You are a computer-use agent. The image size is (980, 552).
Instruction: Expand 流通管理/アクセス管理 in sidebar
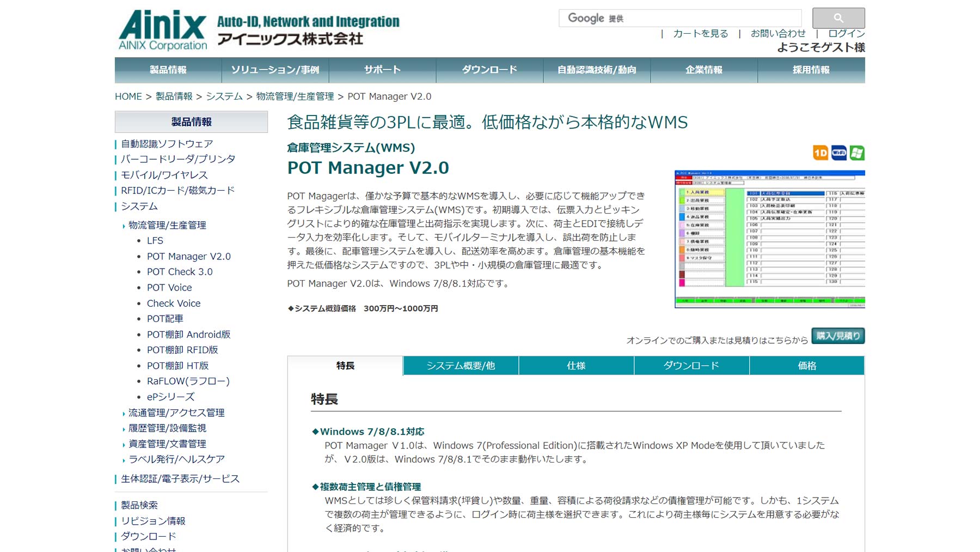click(176, 413)
